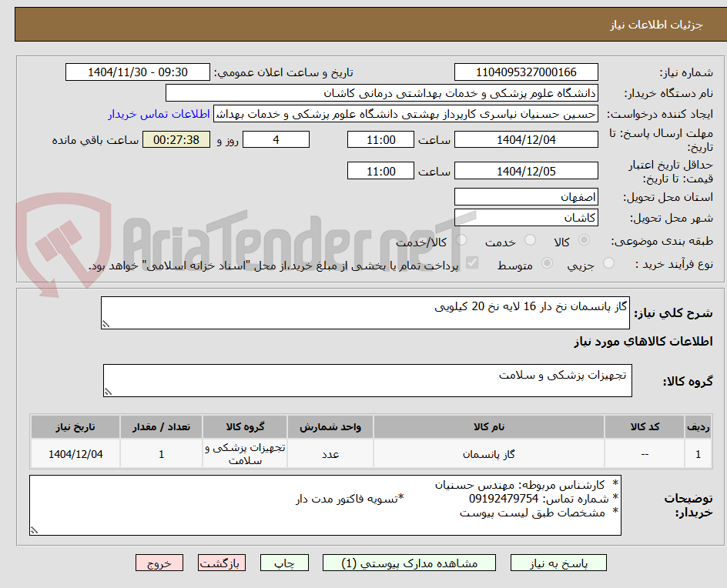727x588 pixels.
Task: Select the 'متوسط' purchase type radio
Action: [547, 263]
